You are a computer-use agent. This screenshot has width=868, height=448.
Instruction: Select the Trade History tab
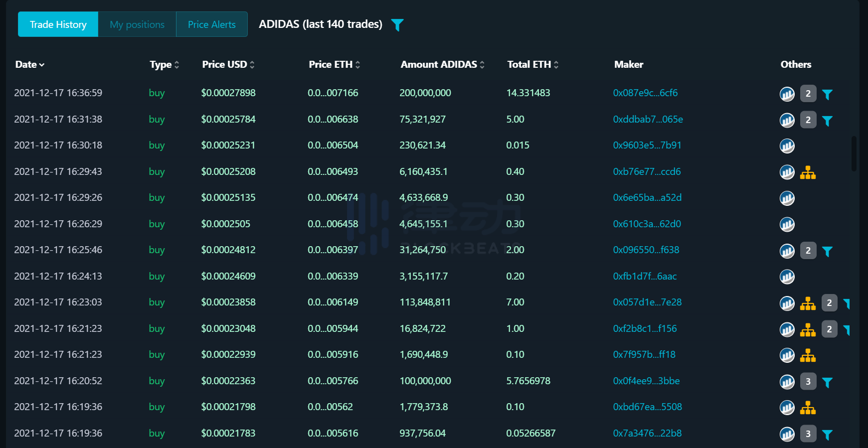click(x=58, y=24)
